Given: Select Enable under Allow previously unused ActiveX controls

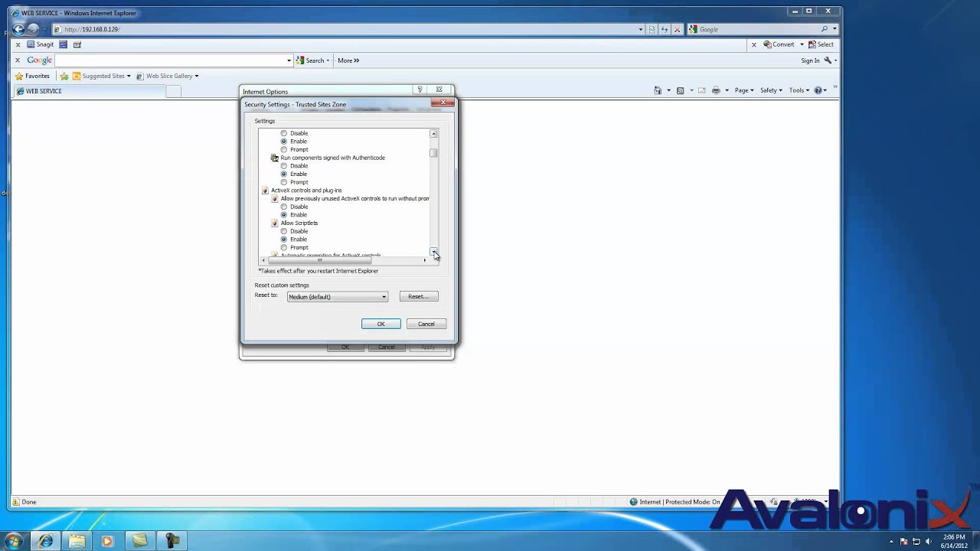Looking at the screenshot, I should (284, 215).
